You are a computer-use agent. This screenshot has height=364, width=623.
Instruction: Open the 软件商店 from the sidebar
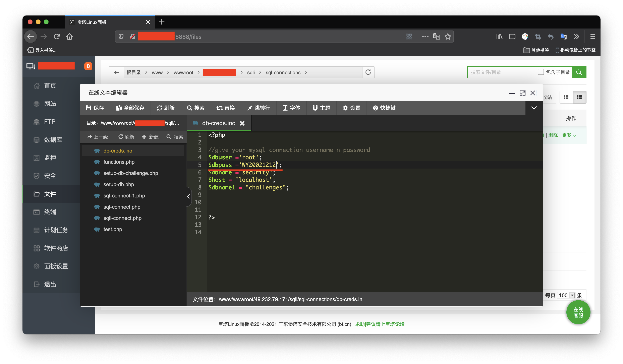click(56, 248)
